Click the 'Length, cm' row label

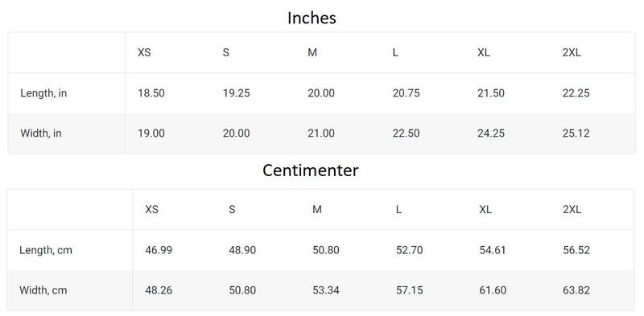[x=46, y=250]
